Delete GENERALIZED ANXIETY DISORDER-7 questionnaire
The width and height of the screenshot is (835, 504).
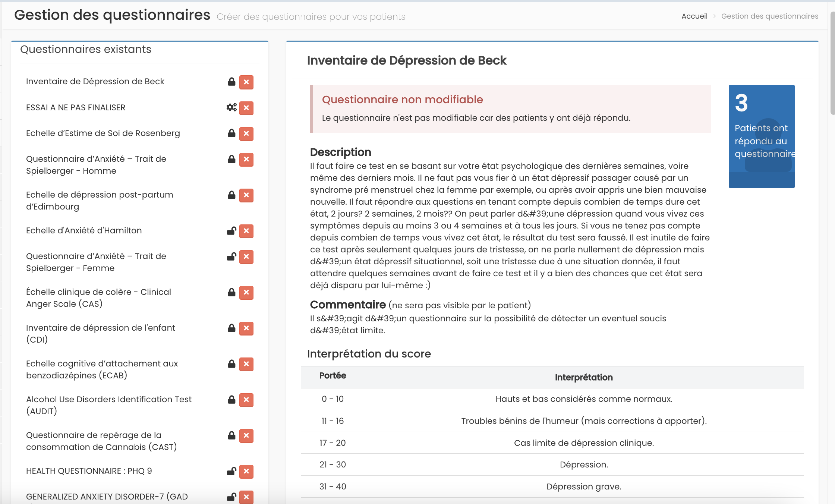pos(246,497)
